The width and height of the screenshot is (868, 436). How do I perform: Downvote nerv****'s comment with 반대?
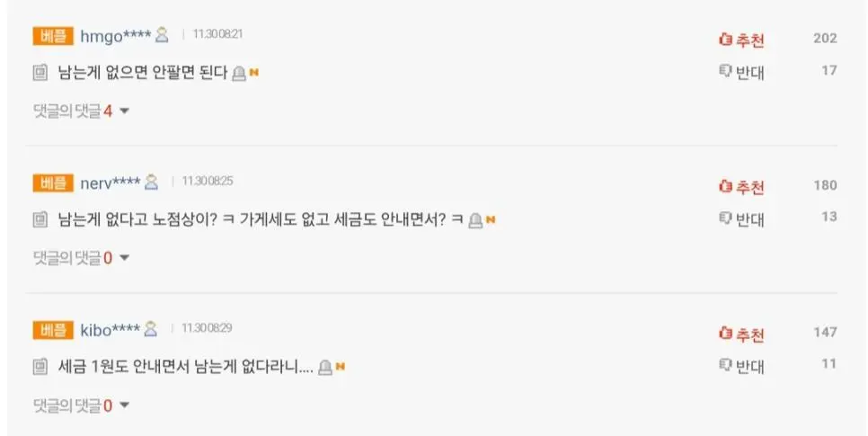click(x=741, y=218)
